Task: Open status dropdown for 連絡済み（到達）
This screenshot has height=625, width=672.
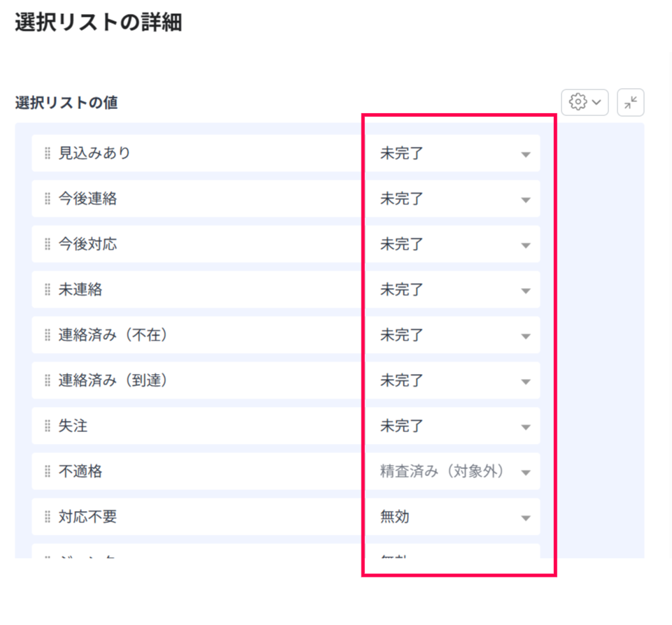Action: tap(453, 380)
